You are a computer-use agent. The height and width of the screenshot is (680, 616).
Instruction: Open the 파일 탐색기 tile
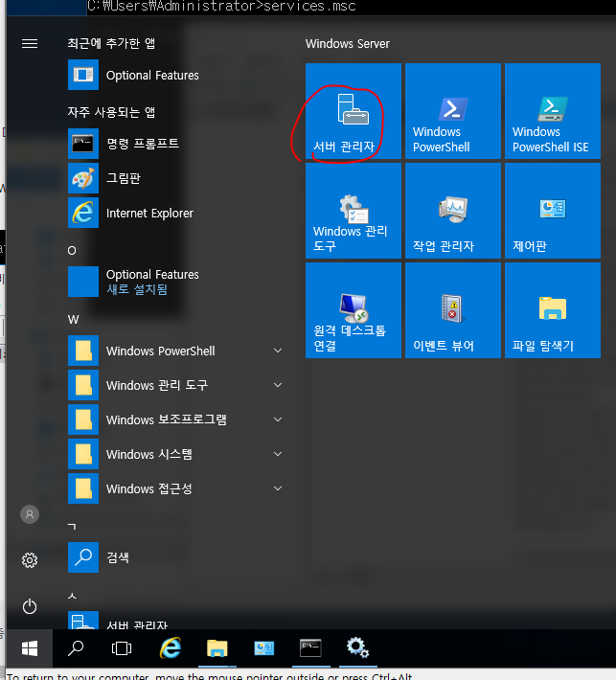pyautogui.click(x=553, y=310)
